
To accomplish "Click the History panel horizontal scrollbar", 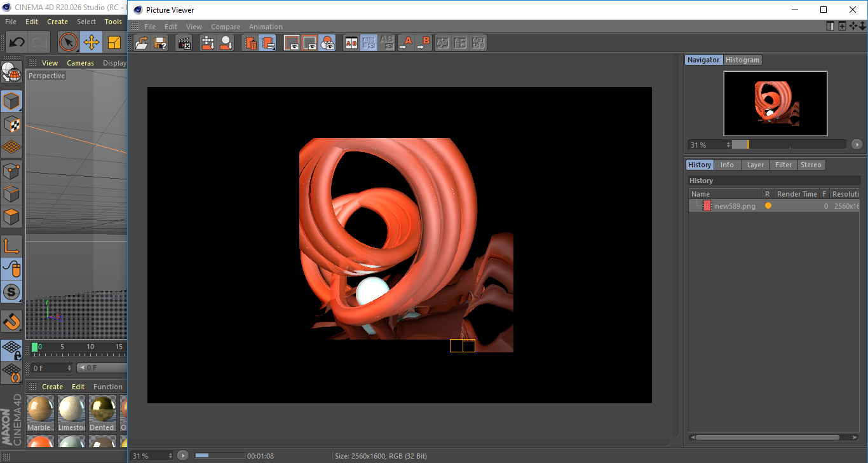I will click(767, 438).
